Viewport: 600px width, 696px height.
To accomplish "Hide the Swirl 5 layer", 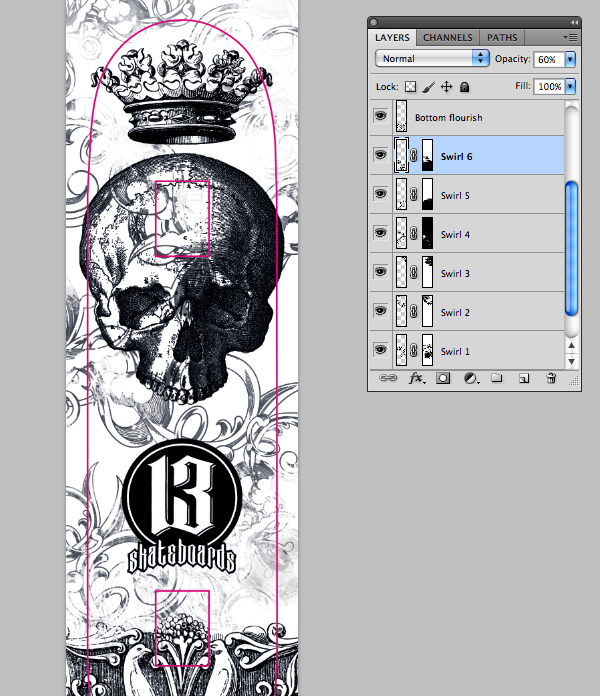I will 380,194.
